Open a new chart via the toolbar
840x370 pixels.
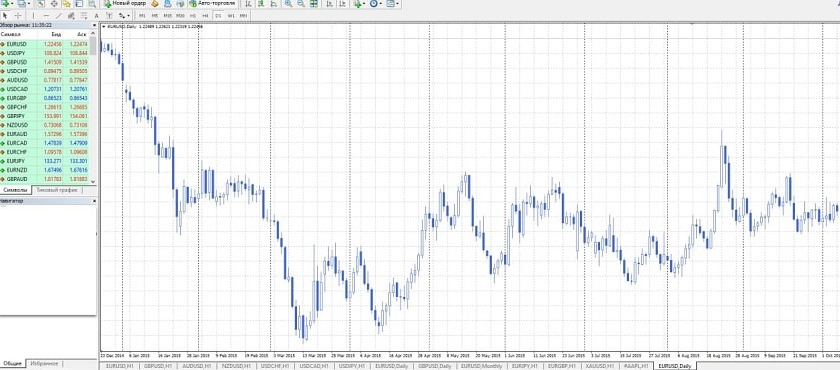point(5,3)
